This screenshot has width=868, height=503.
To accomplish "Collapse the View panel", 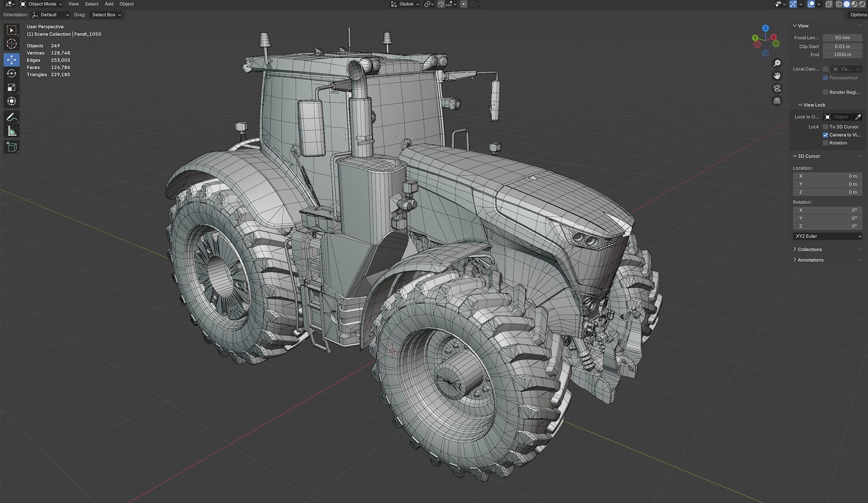I will (801, 26).
